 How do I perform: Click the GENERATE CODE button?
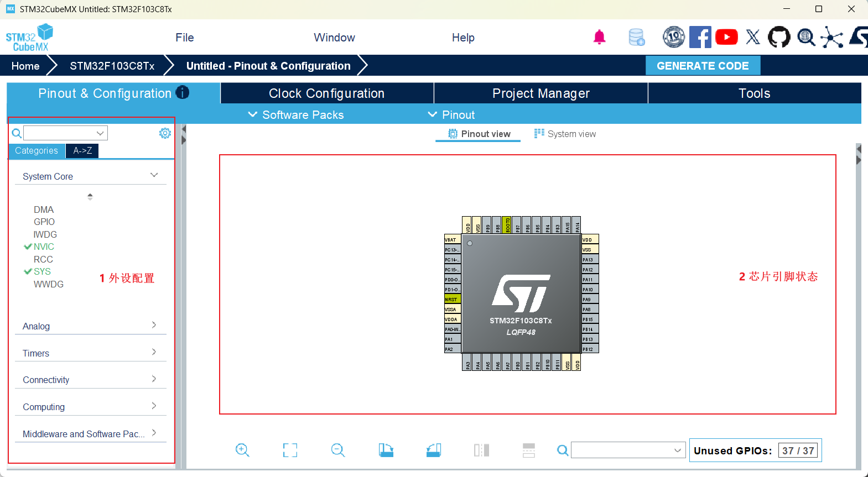click(x=703, y=66)
